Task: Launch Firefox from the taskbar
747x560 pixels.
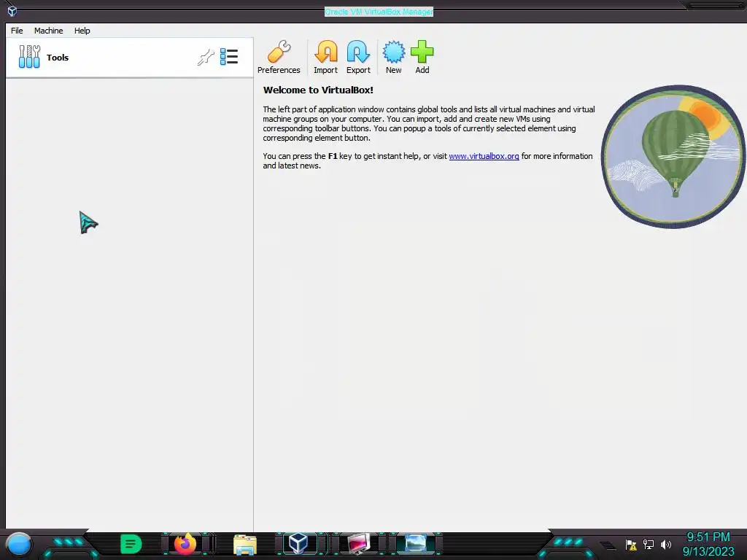Action: [x=185, y=544]
